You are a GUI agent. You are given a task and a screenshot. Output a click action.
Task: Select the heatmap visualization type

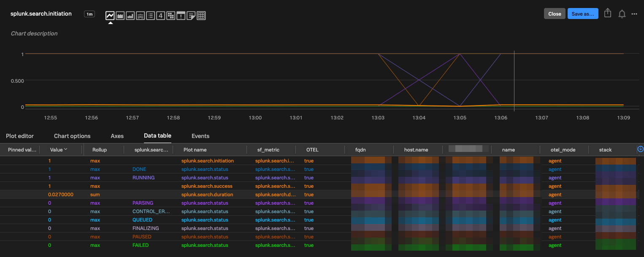pyautogui.click(x=171, y=16)
